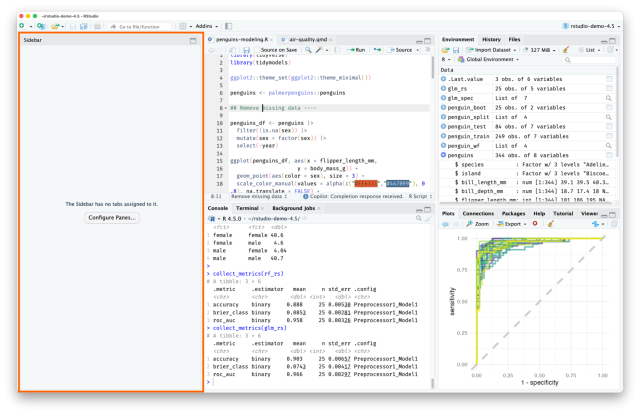Expand the penguin_test object toggle
The width and height of the screenshot is (640, 415).
pos(443,126)
